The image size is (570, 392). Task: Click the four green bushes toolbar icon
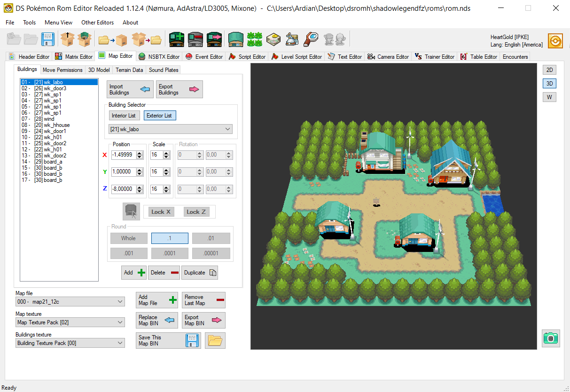click(x=255, y=39)
